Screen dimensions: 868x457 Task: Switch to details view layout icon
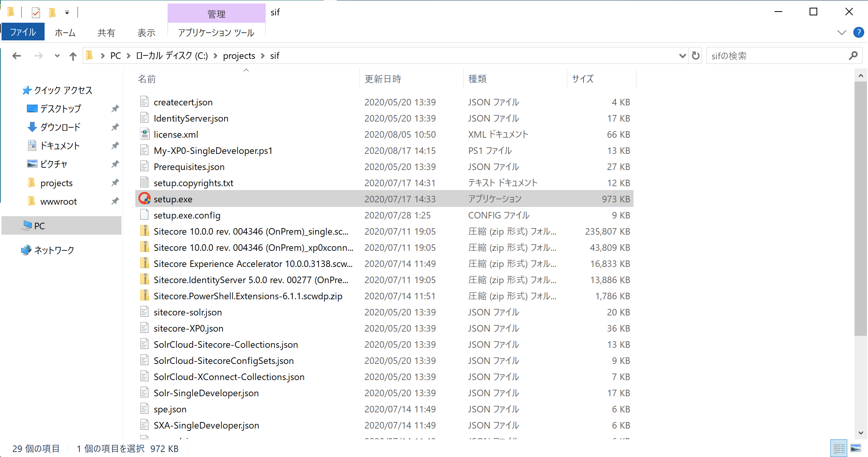tap(839, 448)
